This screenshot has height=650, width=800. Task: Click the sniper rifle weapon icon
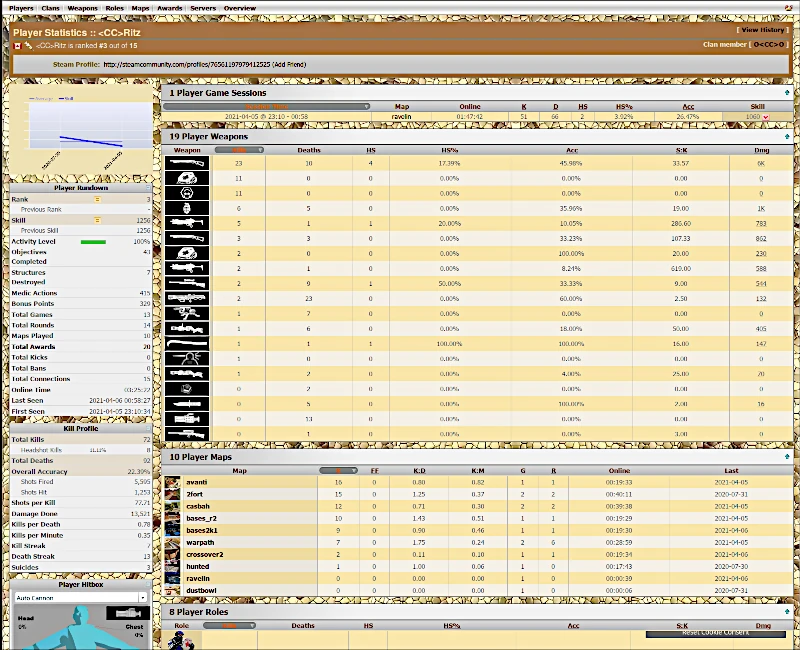(x=187, y=283)
